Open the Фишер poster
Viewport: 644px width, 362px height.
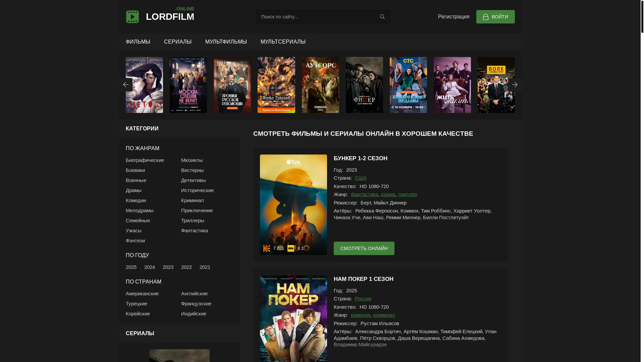[x=364, y=85]
